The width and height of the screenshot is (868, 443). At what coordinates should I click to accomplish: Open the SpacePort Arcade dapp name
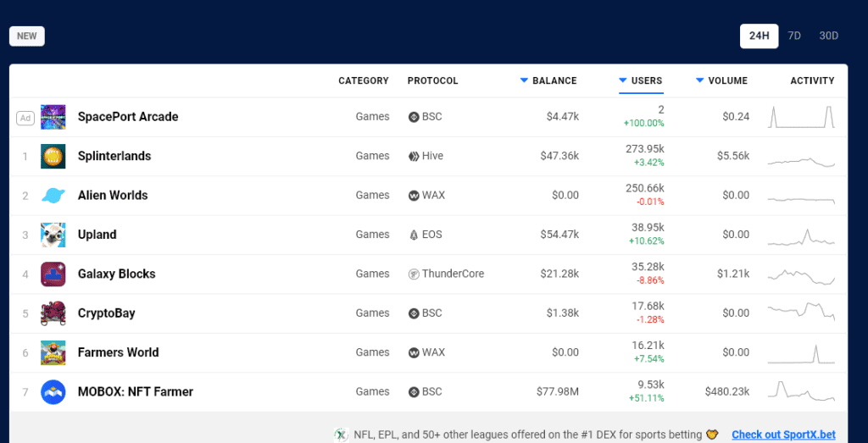click(x=128, y=117)
